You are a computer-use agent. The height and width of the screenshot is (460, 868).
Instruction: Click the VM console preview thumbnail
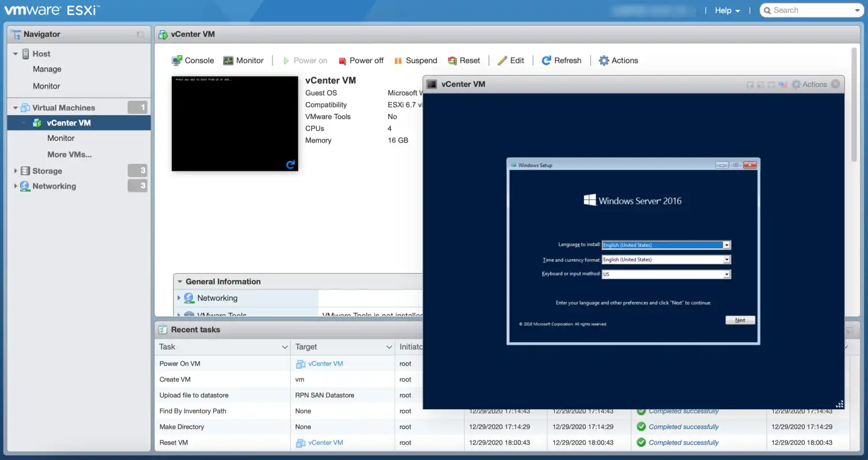235,124
